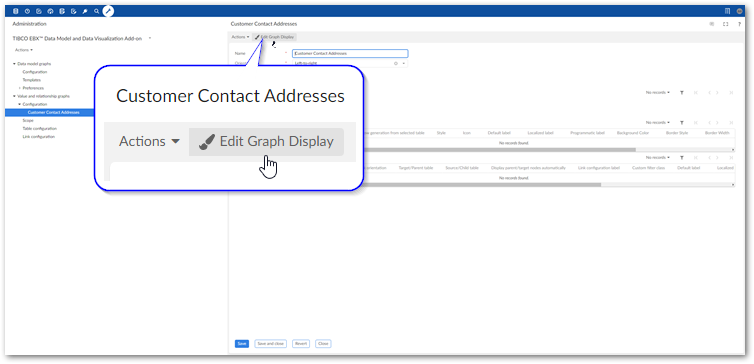
Task: Toggle the full screen bracket icon
Action: pos(726,24)
